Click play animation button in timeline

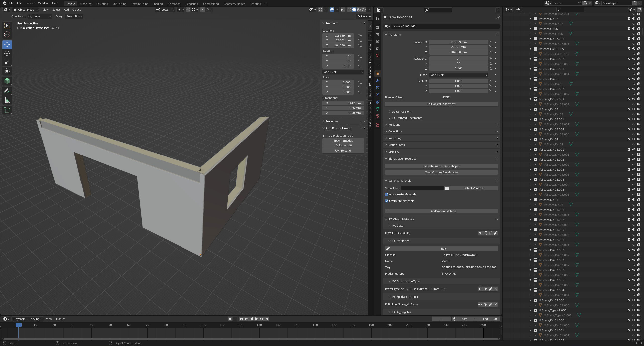coord(256,319)
